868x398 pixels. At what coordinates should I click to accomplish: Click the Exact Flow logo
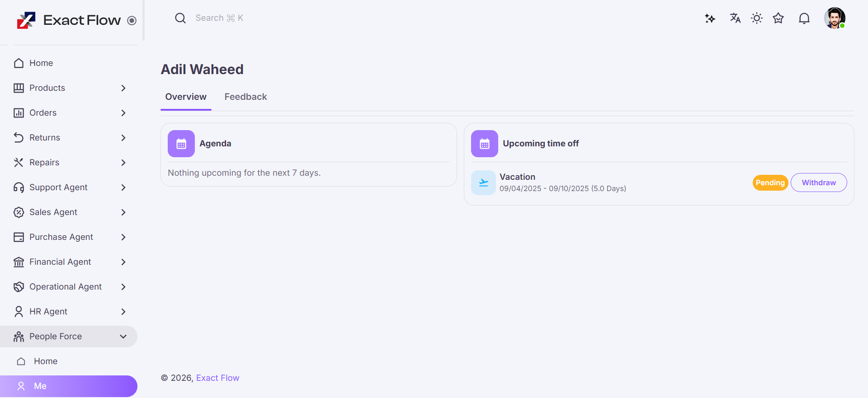point(26,20)
